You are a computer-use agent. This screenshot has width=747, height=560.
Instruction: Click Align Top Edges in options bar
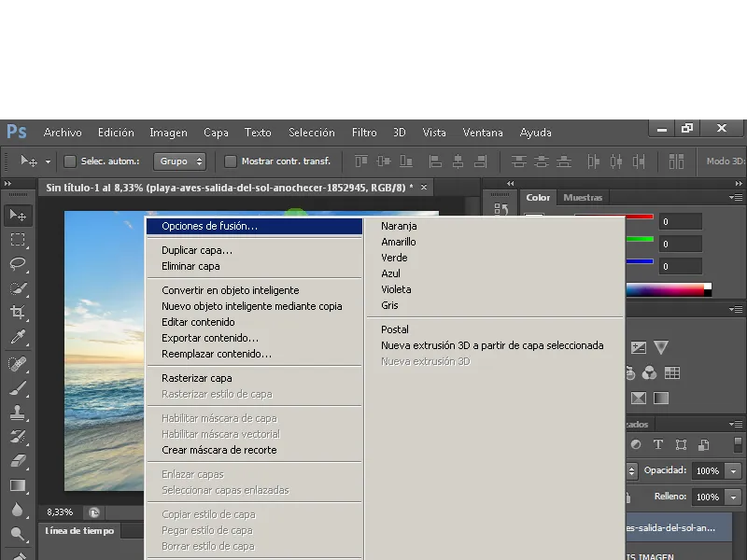pos(361,161)
